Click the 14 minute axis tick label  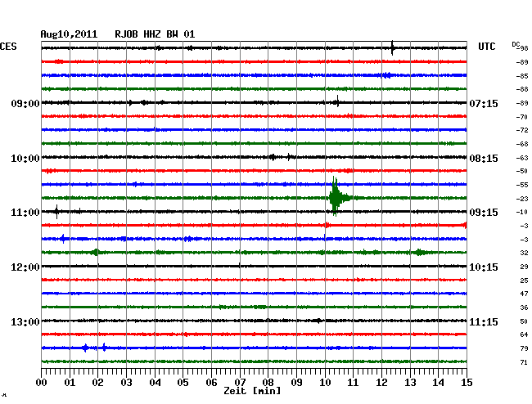[438, 382]
